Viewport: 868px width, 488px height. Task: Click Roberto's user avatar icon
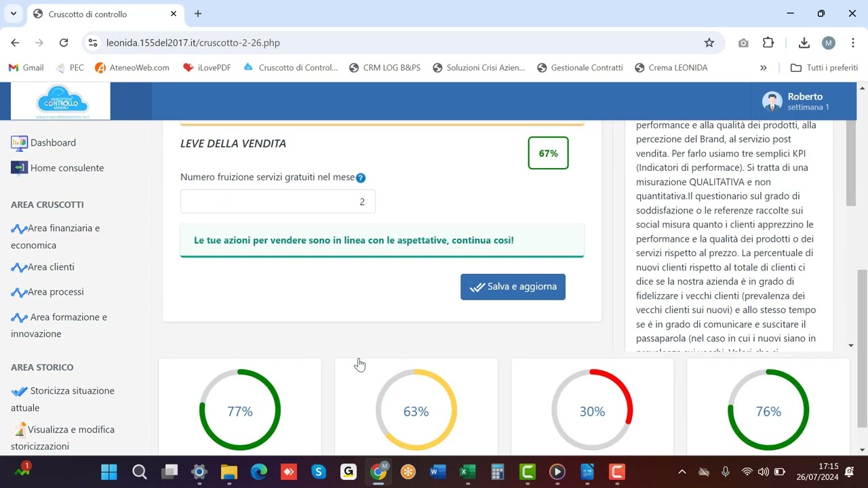(x=772, y=102)
